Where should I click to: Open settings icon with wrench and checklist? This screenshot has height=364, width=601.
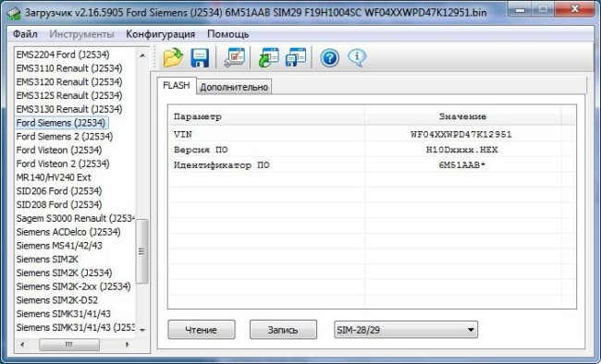click(234, 58)
